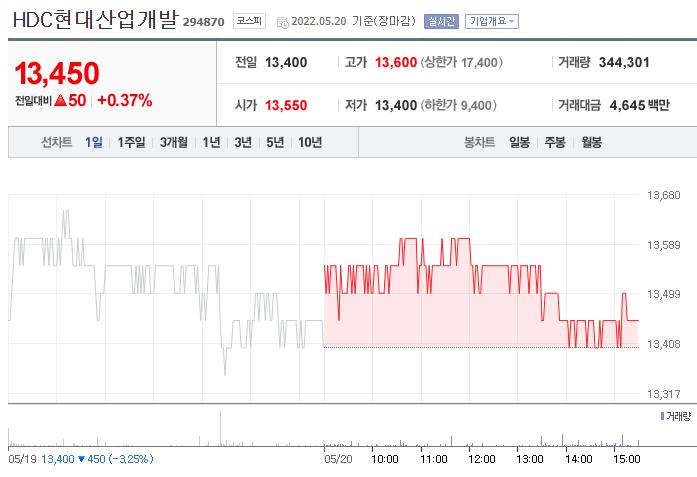This screenshot has width=697, height=477.
Task: Click the date clock icon beside 2022.05.20
Action: [282, 22]
